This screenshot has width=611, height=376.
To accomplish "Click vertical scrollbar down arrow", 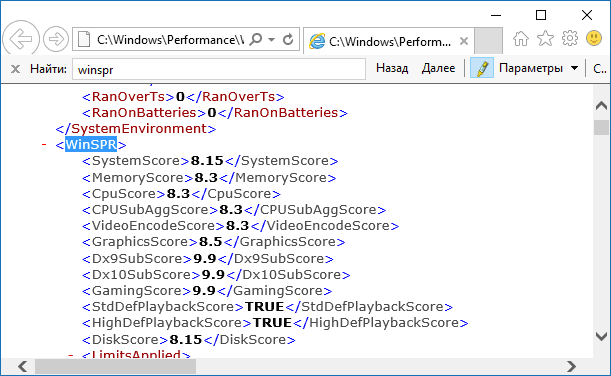I will (x=601, y=336).
